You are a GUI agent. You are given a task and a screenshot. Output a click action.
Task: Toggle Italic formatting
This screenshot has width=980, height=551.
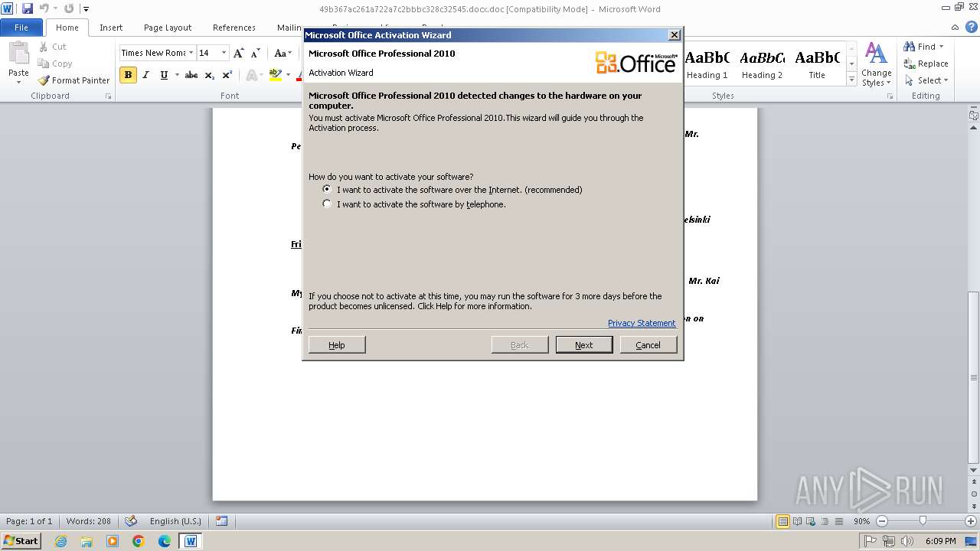point(145,75)
